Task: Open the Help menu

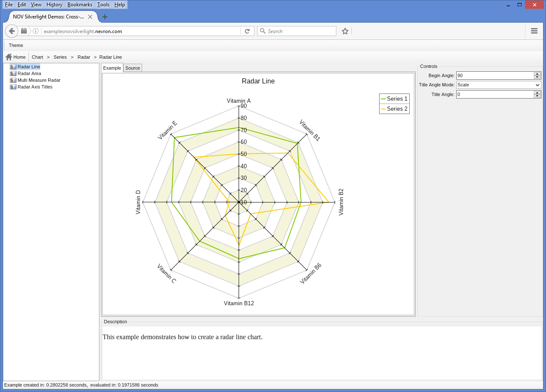Action: point(120,5)
